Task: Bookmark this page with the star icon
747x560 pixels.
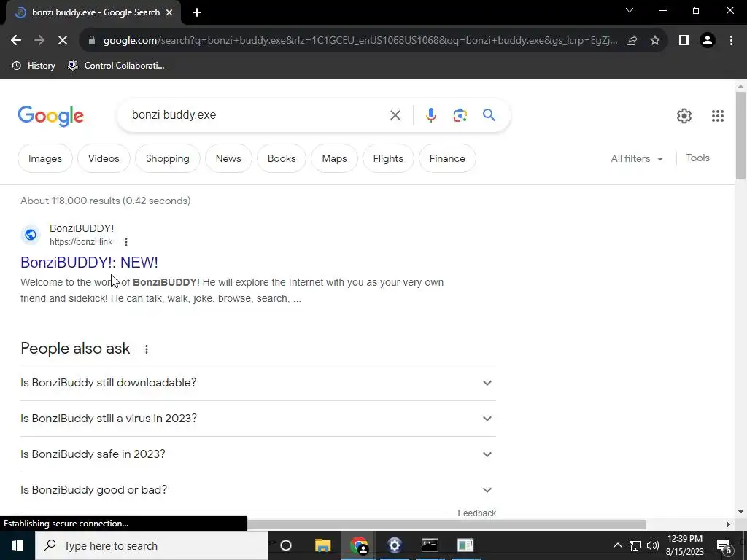Action: tap(655, 41)
